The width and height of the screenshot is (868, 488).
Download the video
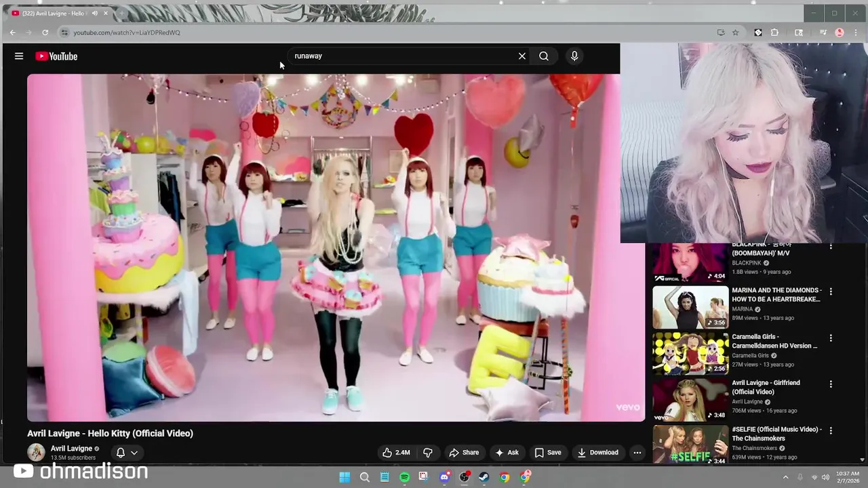coord(598,453)
